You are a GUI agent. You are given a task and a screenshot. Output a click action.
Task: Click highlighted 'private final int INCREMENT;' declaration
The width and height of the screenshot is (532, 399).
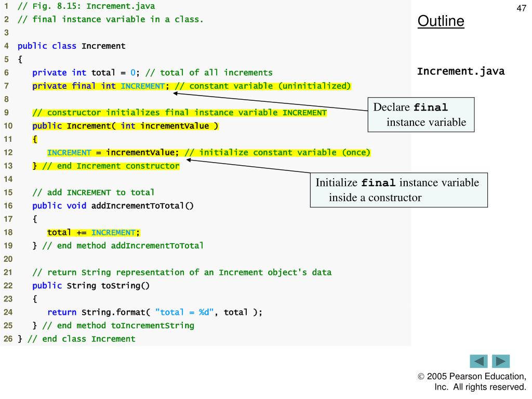coord(100,86)
